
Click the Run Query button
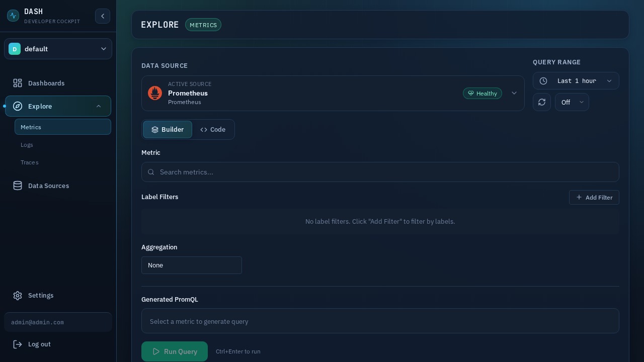(175, 351)
